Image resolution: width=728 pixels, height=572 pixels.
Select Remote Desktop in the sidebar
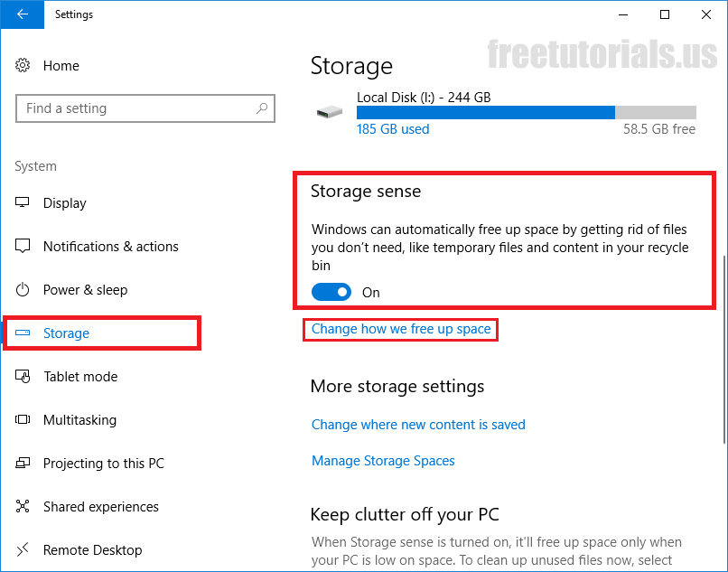tap(92, 550)
